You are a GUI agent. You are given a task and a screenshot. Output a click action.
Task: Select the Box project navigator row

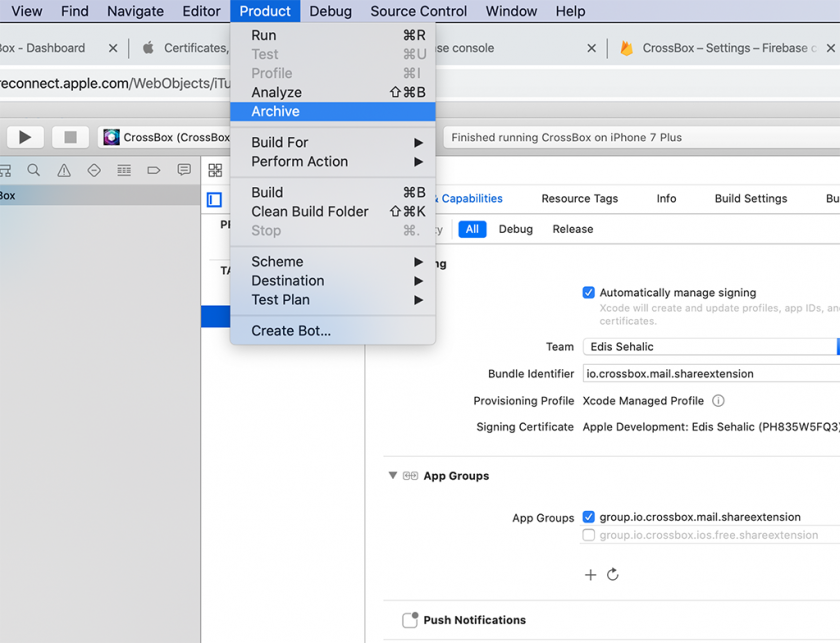pyautogui.click(x=100, y=196)
